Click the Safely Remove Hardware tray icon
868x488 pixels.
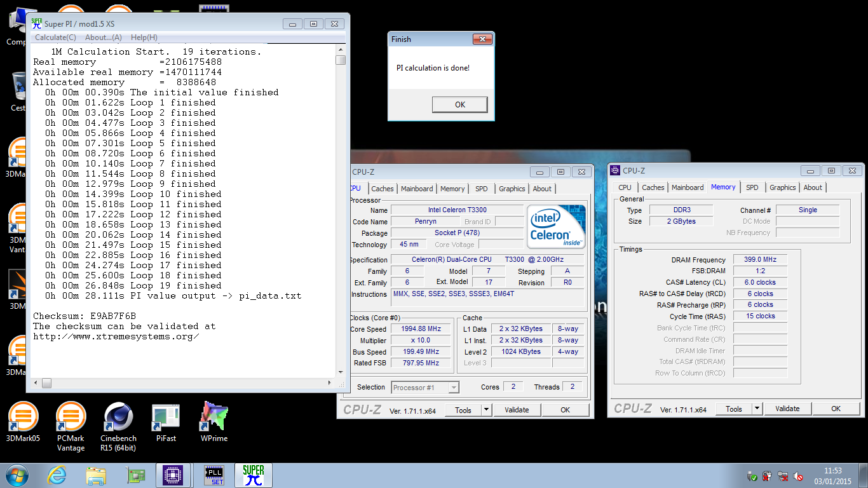pos(752,476)
